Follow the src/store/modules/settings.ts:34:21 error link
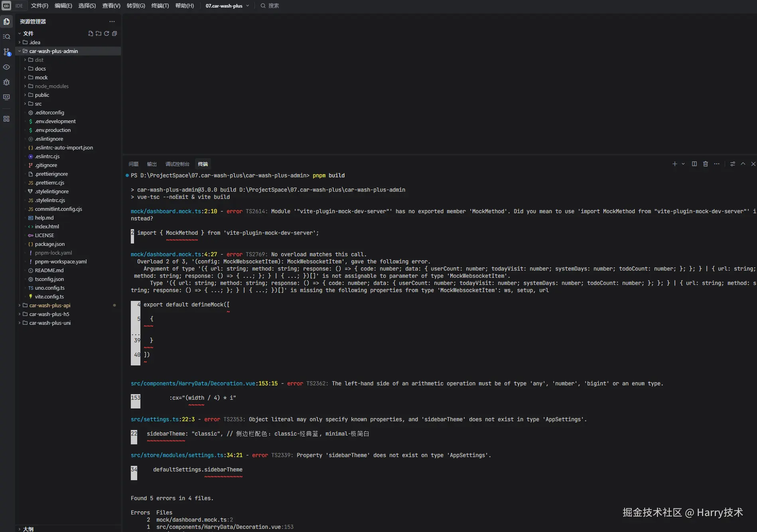Screen dimensions: 757x532 [187, 455]
